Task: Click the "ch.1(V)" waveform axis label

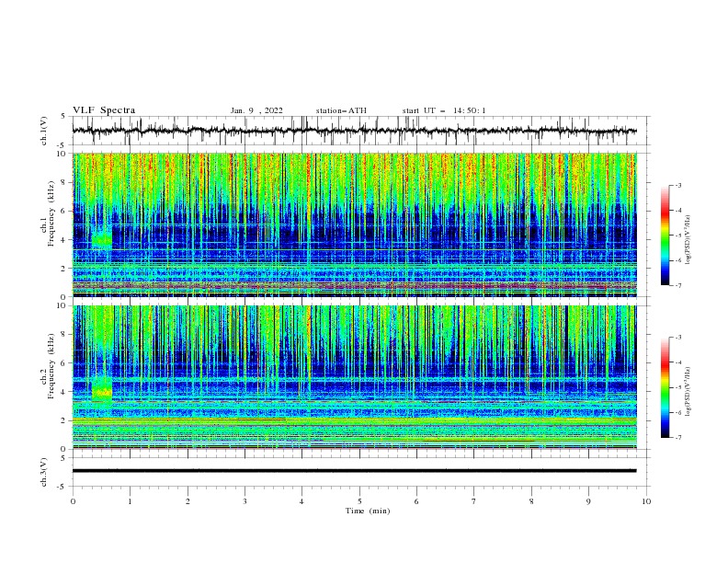Action: pos(43,131)
